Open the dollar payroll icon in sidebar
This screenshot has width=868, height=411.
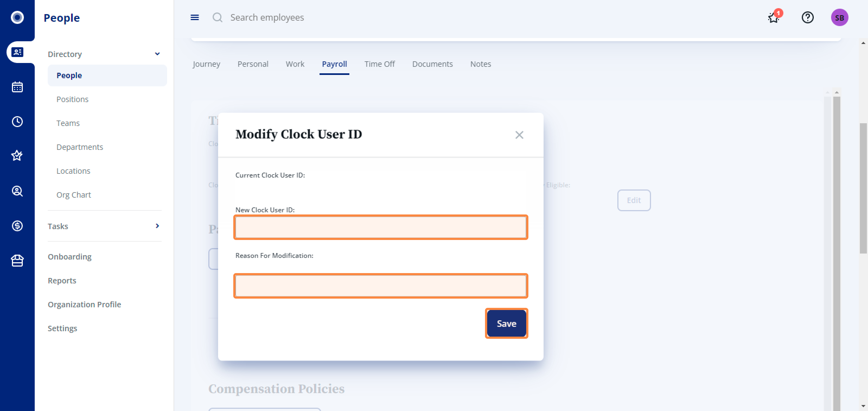click(x=17, y=226)
